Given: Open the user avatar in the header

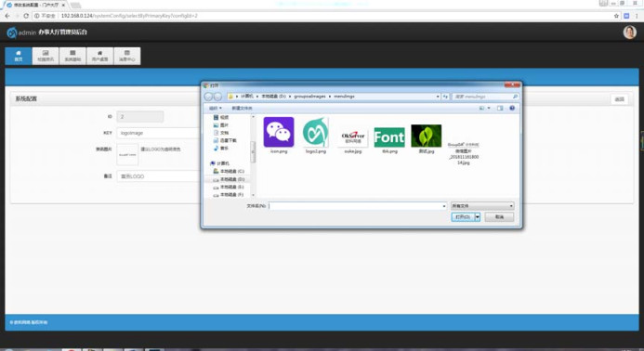Looking at the screenshot, I should [x=629, y=32].
